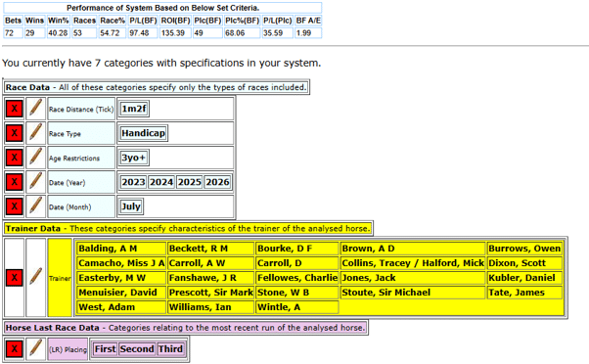Click trainer Stoute, Sir Michael

point(413,293)
